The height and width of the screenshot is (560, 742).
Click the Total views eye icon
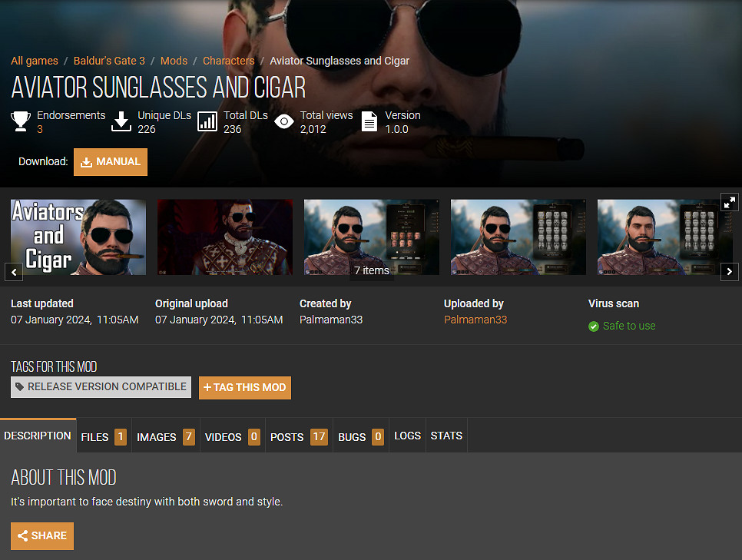pos(284,121)
